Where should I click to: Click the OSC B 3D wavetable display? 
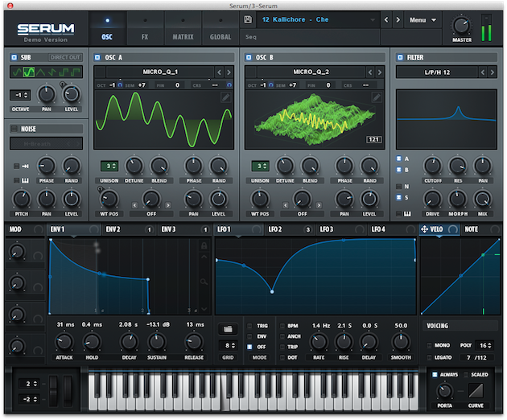(315, 120)
